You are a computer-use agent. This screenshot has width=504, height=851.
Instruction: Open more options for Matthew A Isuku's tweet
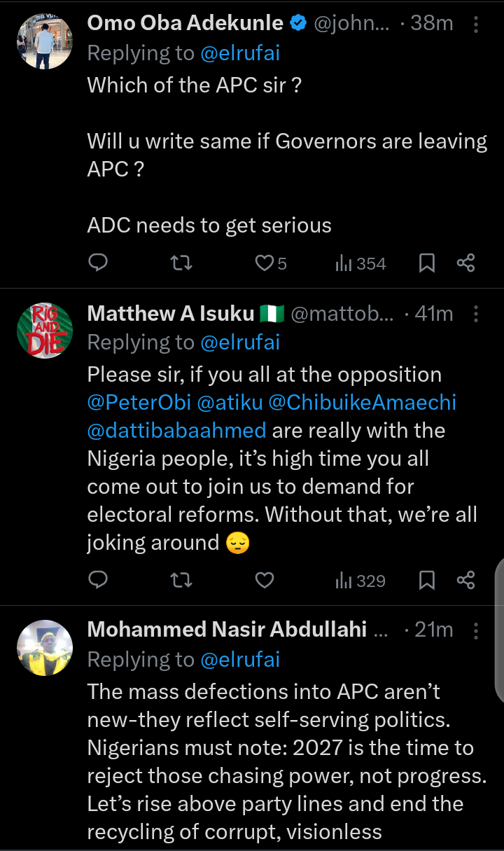click(476, 314)
